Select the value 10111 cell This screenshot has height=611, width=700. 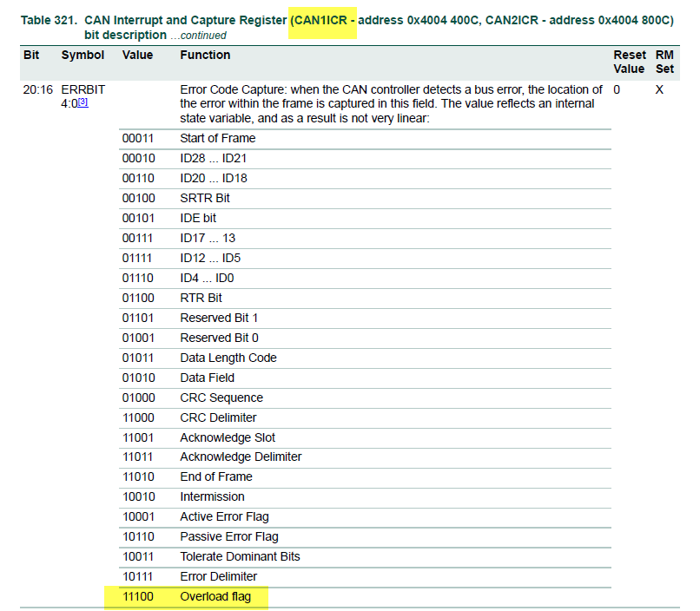coord(137,576)
